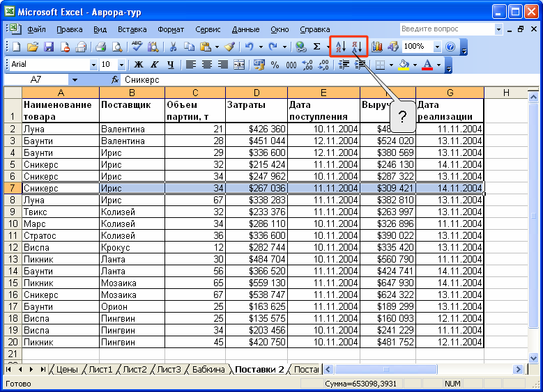Open the undo history dropdown arrow
The height and width of the screenshot is (392, 543).
pos(261,47)
